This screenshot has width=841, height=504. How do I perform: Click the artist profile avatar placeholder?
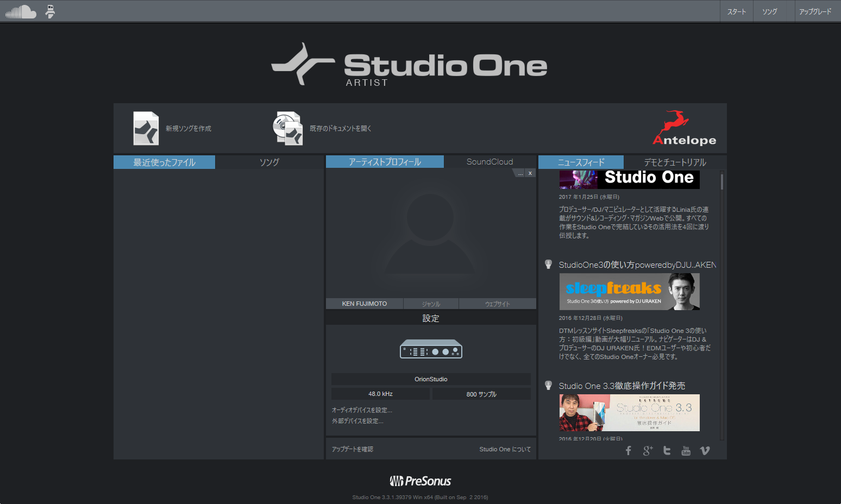(x=431, y=234)
